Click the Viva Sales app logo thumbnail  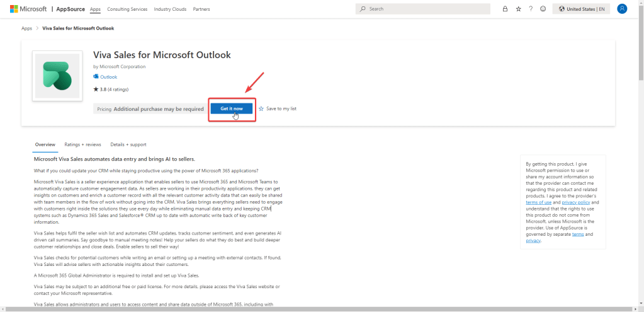(57, 76)
